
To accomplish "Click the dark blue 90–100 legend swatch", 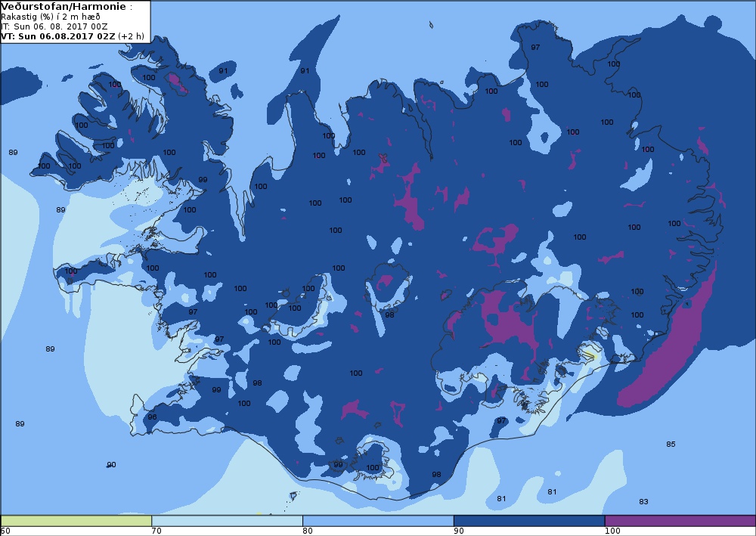I will click(x=529, y=521).
